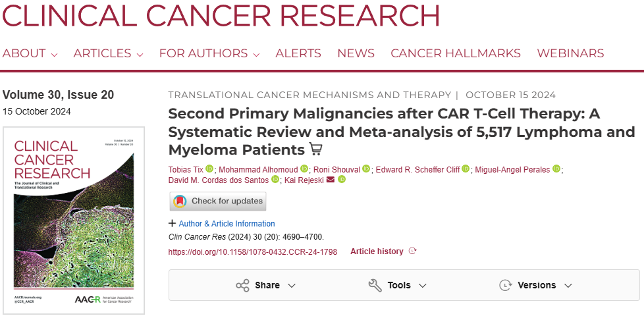Click the shopping cart icon after the title
The height and width of the screenshot is (316, 644).
coord(317,149)
